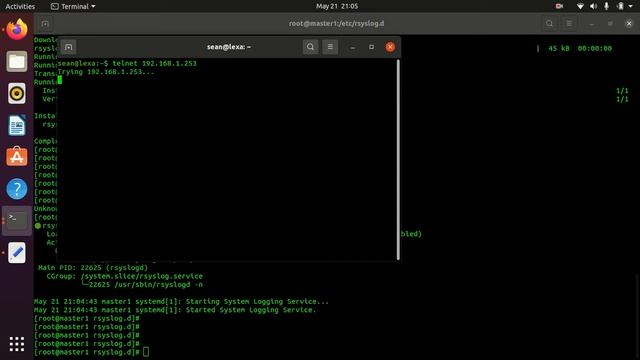The width and height of the screenshot is (640, 360).
Task: Click 'Starting System Logging Service...' log line
Action: coord(181,302)
